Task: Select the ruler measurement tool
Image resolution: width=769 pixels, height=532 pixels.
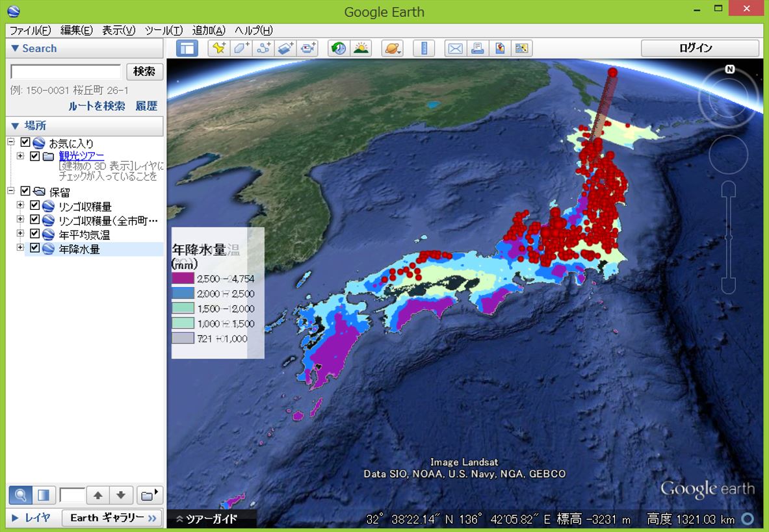Action: click(424, 48)
